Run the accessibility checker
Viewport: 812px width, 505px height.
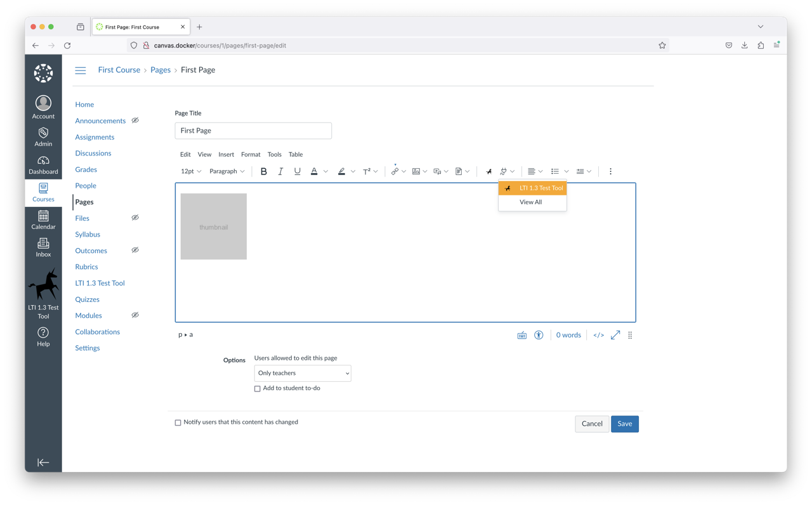[x=538, y=334]
